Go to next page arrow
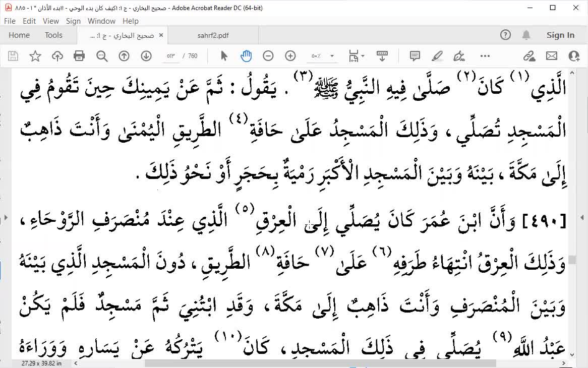The image size is (588, 368). point(146,56)
